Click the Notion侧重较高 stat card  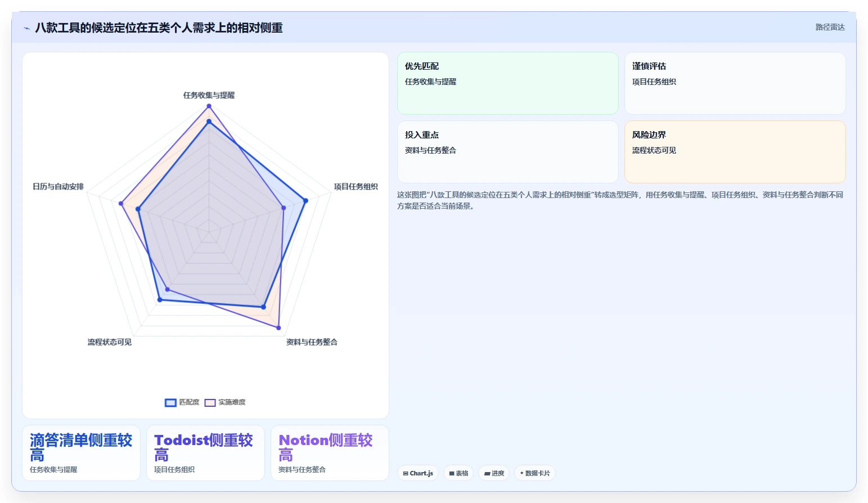pyautogui.click(x=330, y=453)
